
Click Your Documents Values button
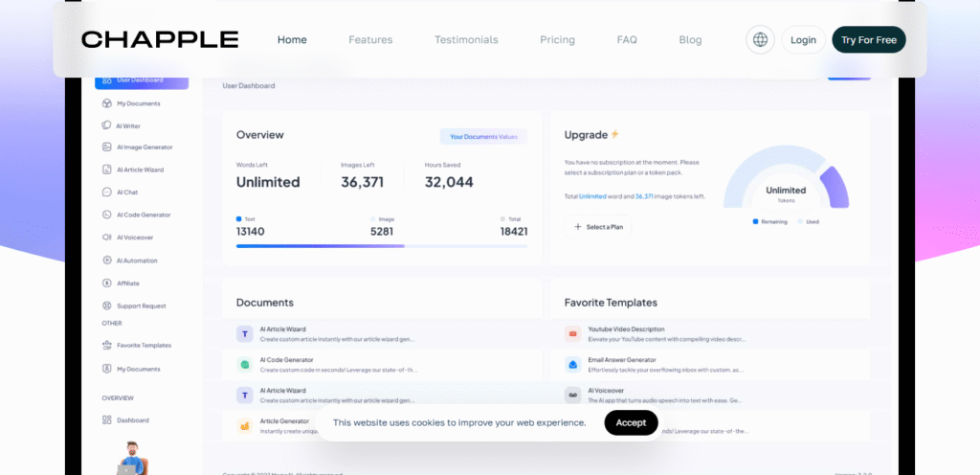pyautogui.click(x=483, y=136)
